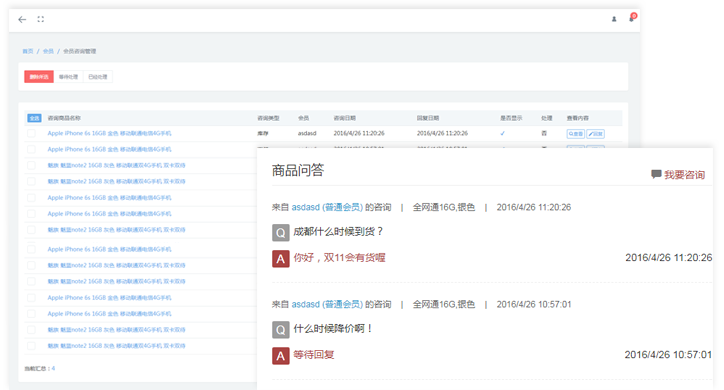Click the blue 全选 select-all button
Image resolution: width=724 pixels, height=390 pixels.
[x=34, y=118]
